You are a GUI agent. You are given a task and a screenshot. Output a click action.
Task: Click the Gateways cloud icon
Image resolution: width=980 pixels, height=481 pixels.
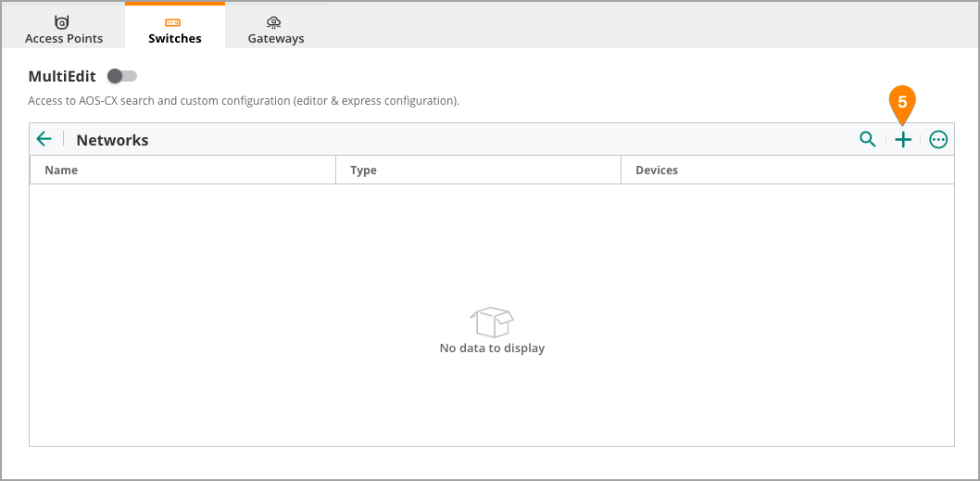click(x=274, y=23)
